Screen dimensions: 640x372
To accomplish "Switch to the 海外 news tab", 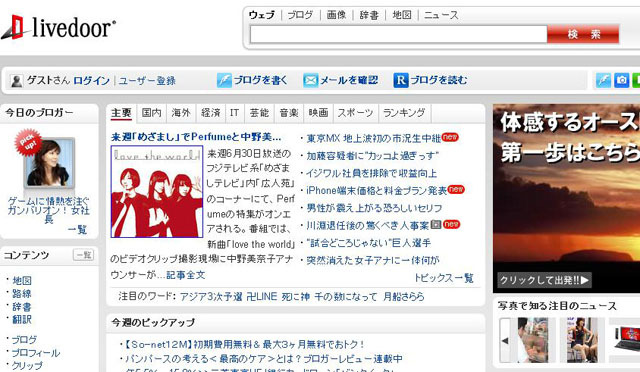I will (x=181, y=113).
